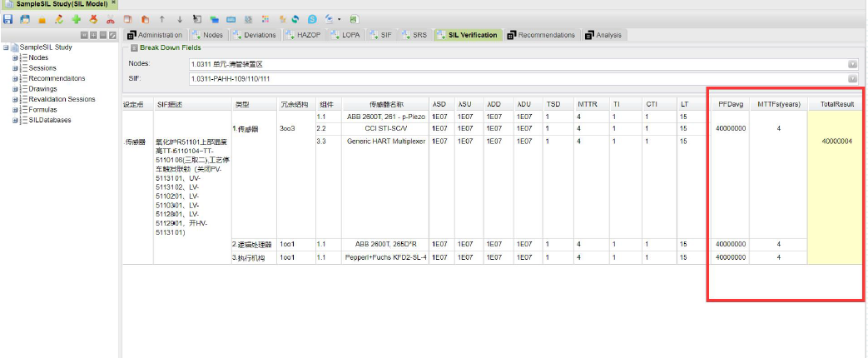Open the SIF dropdown arrow
The width and height of the screenshot is (868, 358).
pyautogui.click(x=852, y=79)
